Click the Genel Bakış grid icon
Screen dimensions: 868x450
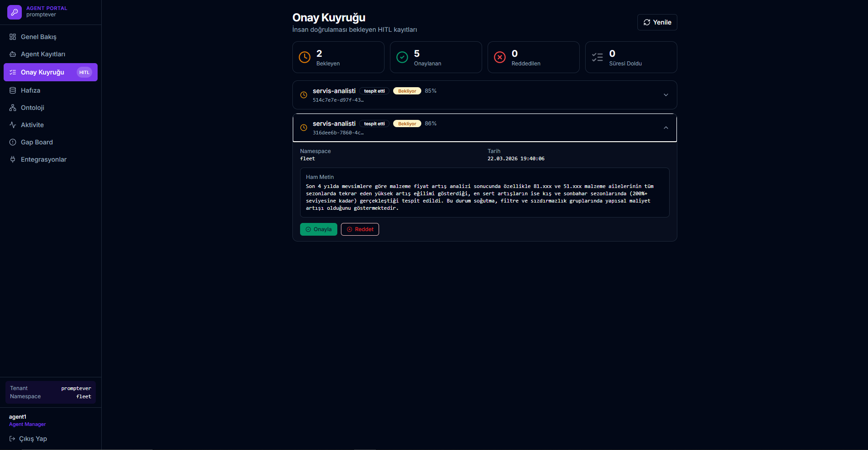point(13,37)
